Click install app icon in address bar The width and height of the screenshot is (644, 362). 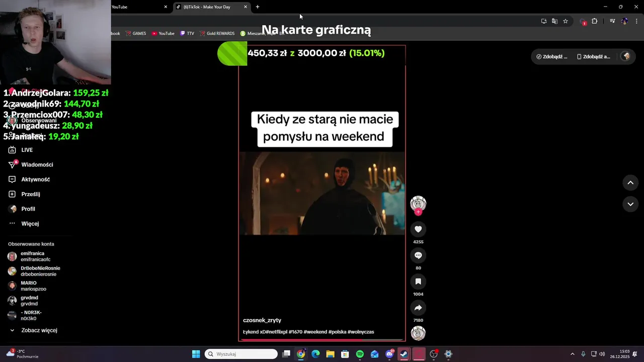[544, 21]
